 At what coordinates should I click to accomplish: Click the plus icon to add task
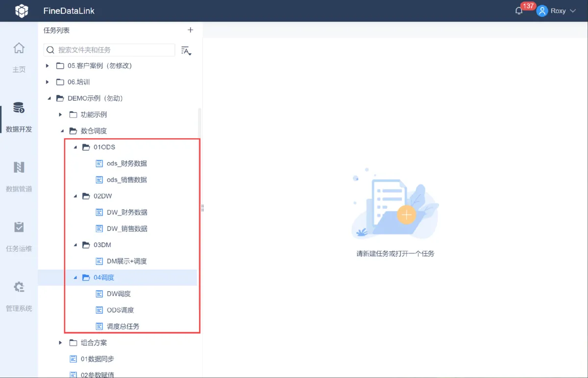(x=191, y=30)
